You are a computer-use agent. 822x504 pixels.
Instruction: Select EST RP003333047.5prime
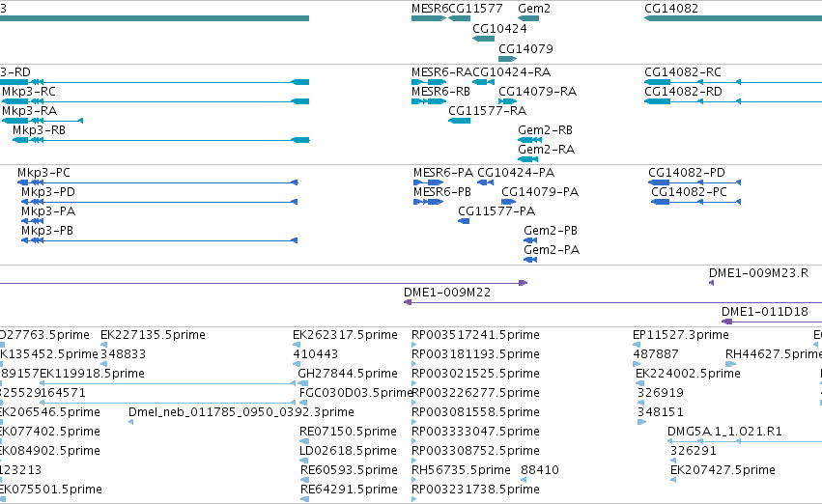click(x=475, y=432)
